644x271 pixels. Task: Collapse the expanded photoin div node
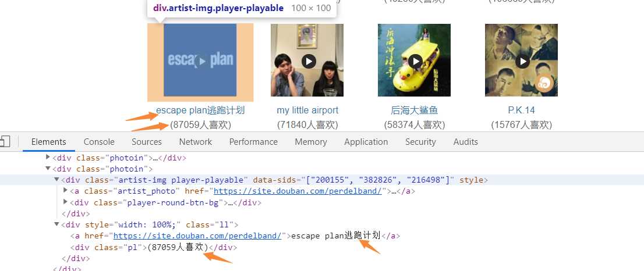[48, 168]
